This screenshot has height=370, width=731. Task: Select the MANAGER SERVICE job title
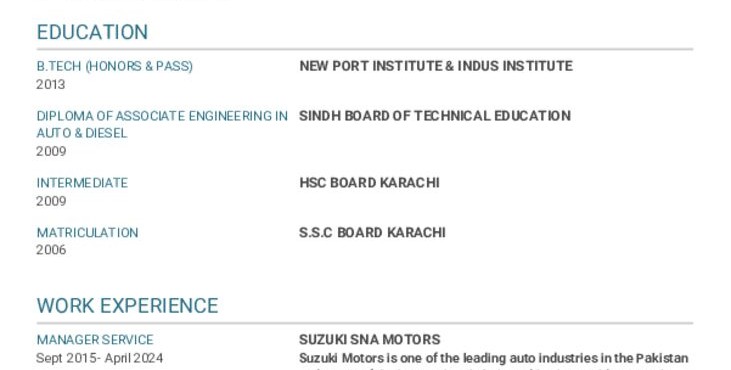[95, 340]
